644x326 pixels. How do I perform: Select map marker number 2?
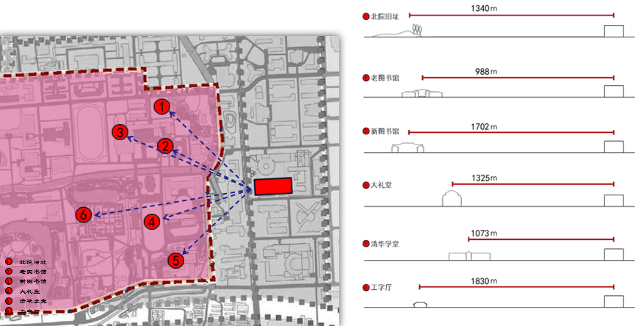(x=166, y=146)
